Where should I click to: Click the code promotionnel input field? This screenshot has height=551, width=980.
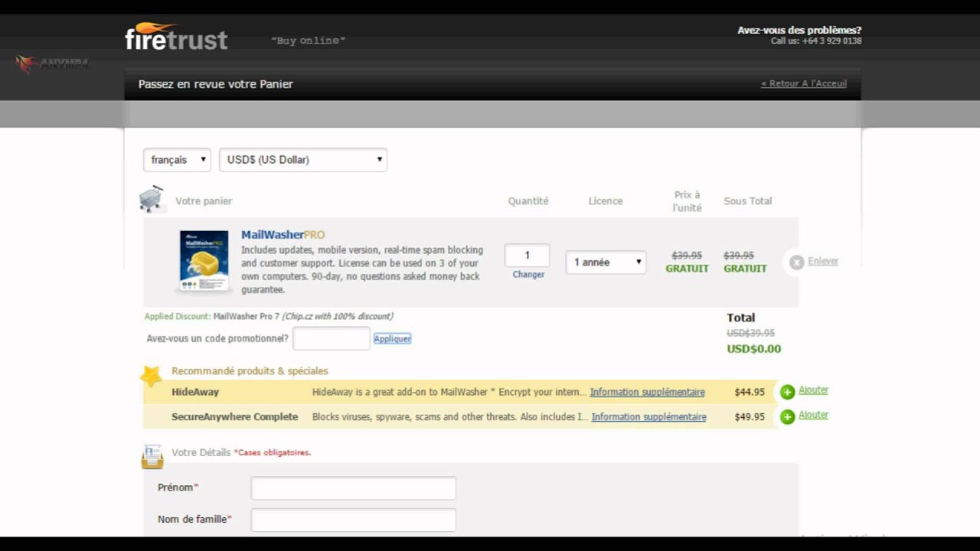pos(332,338)
